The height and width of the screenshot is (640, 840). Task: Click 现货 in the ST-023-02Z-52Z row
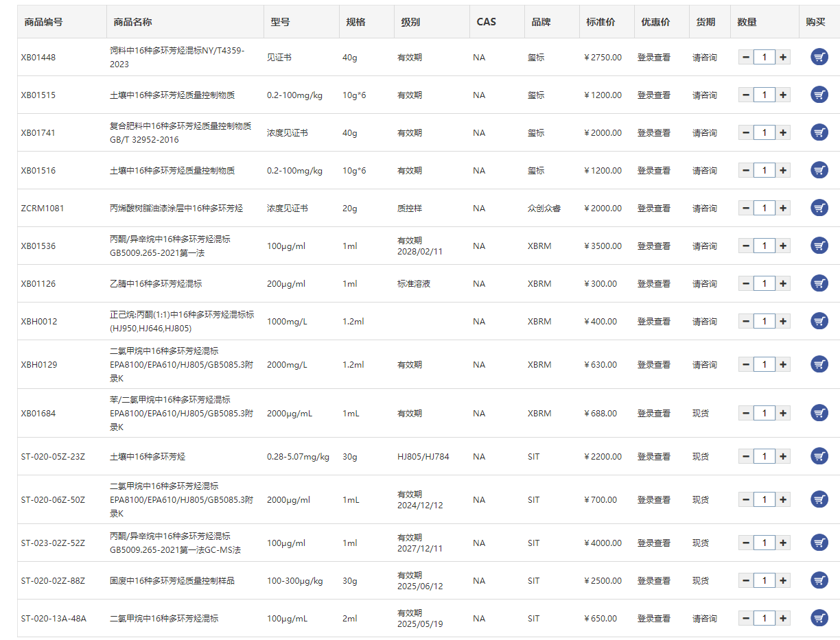tap(701, 543)
